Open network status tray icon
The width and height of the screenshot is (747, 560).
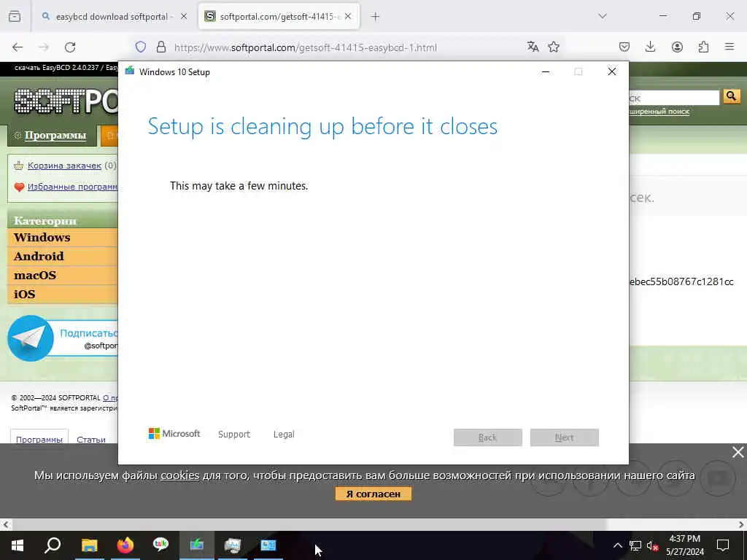click(635, 545)
